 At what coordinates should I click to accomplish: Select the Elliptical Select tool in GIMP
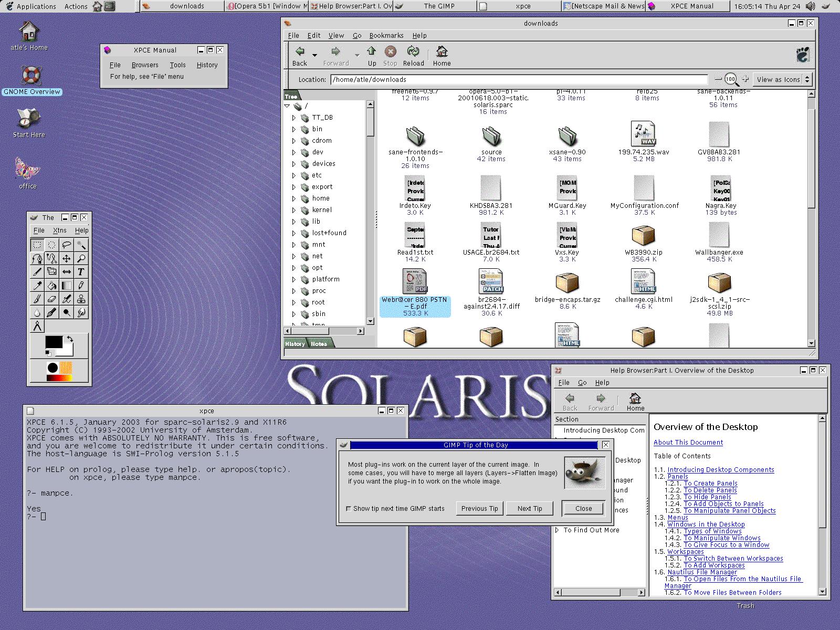click(x=51, y=245)
